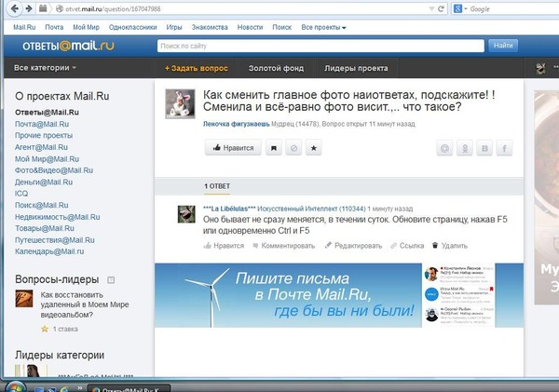
Task: Click the small box icon next to Вопросы-лидеры
Action: pyautogui.click(x=111, y=279)
